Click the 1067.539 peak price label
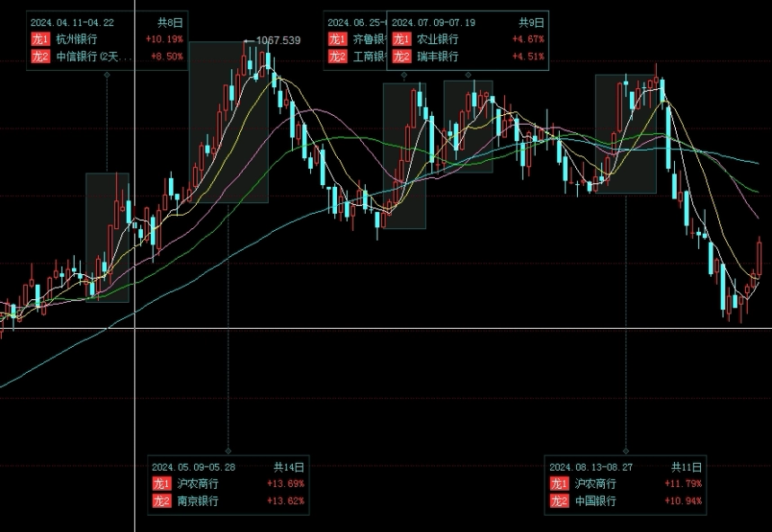The width and height of the screenshot is (772, 532). pyautogui.click(x=278, y=40)
